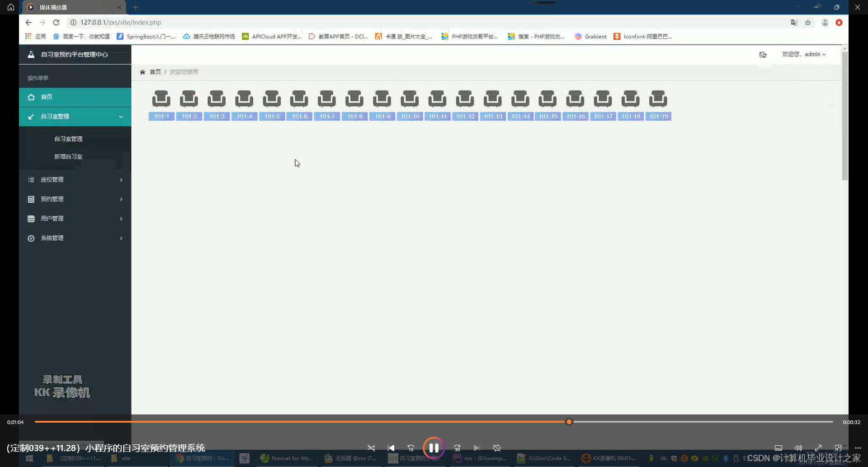Click the video progress slider handle
The width and height of the screenshot is (868, 467).
pyautogui.click(x=569, y=422)
